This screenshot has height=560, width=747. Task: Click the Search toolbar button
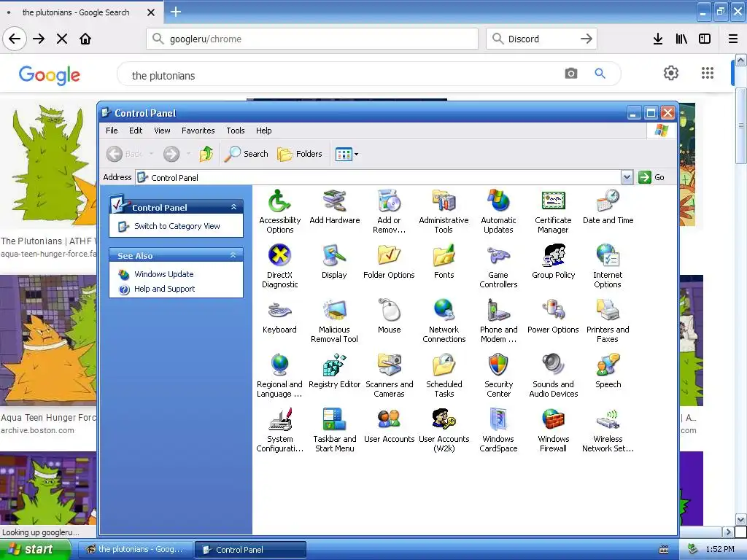point(246,153)
